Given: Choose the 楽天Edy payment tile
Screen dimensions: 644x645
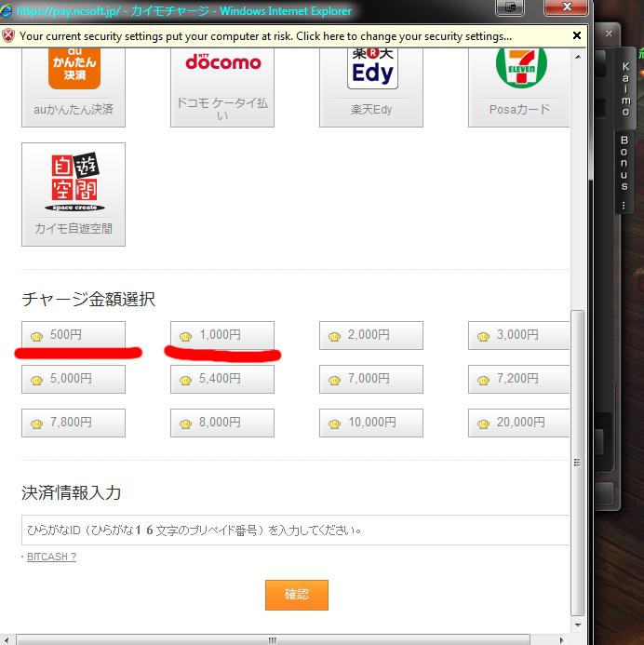Looking at the screenshot, I should click(371, 87).
